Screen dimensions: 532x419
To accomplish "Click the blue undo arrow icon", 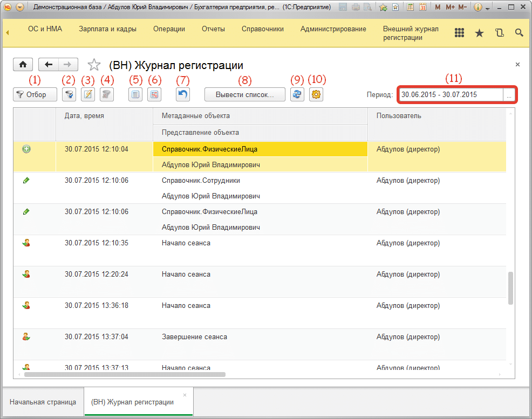I will click(183, 95).
